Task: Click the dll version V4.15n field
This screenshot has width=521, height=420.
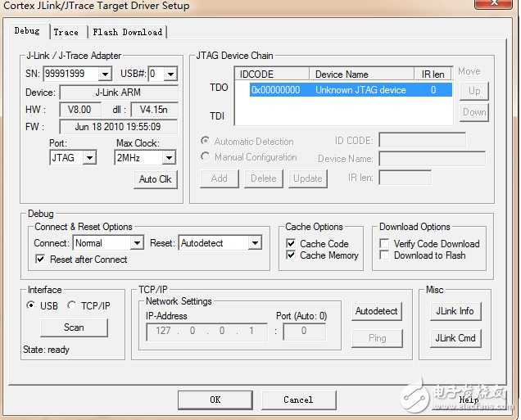Action: pos(154,110)
